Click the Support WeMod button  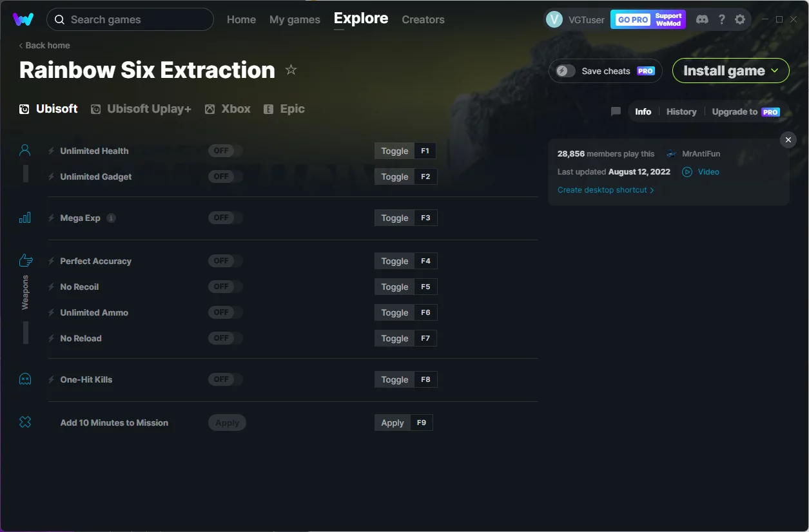click(x=668, y=19)
